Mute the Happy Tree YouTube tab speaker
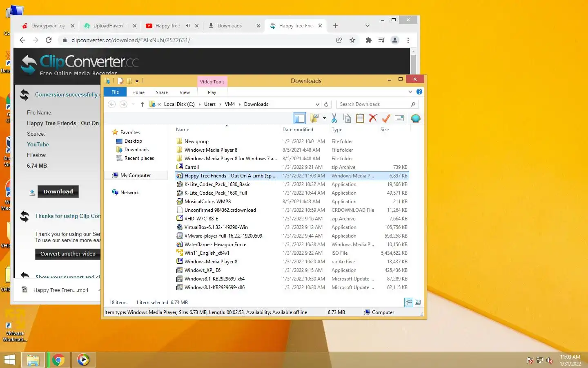588x368 pixels. coord(188,26)
